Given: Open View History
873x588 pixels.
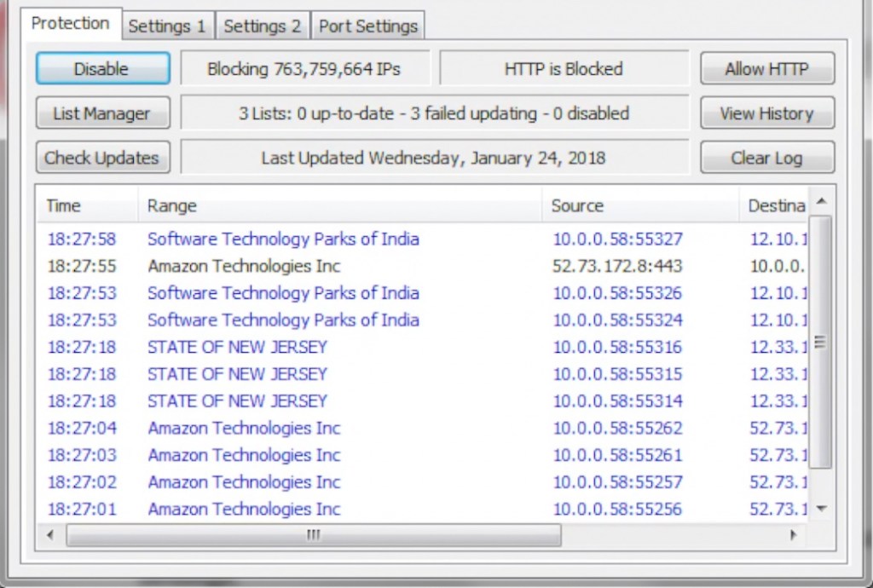Looking at the screenshot, I should click(x=766, y=113).
